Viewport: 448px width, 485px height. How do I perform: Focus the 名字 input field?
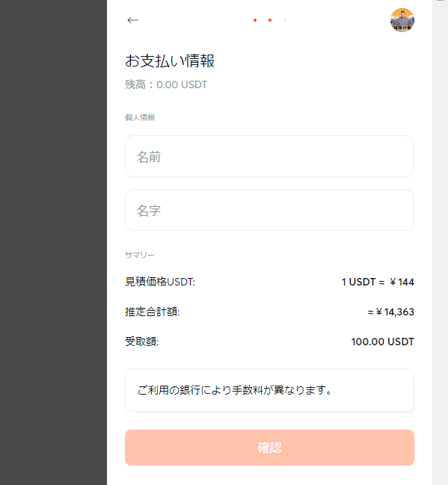pyautogui.click(x=269, y=210)
